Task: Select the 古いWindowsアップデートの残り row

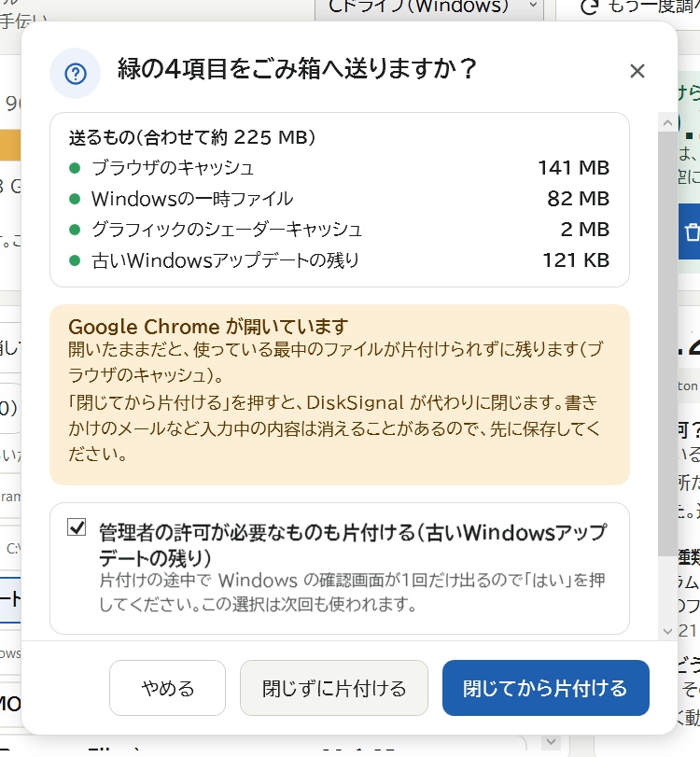Action: [340, 260]
